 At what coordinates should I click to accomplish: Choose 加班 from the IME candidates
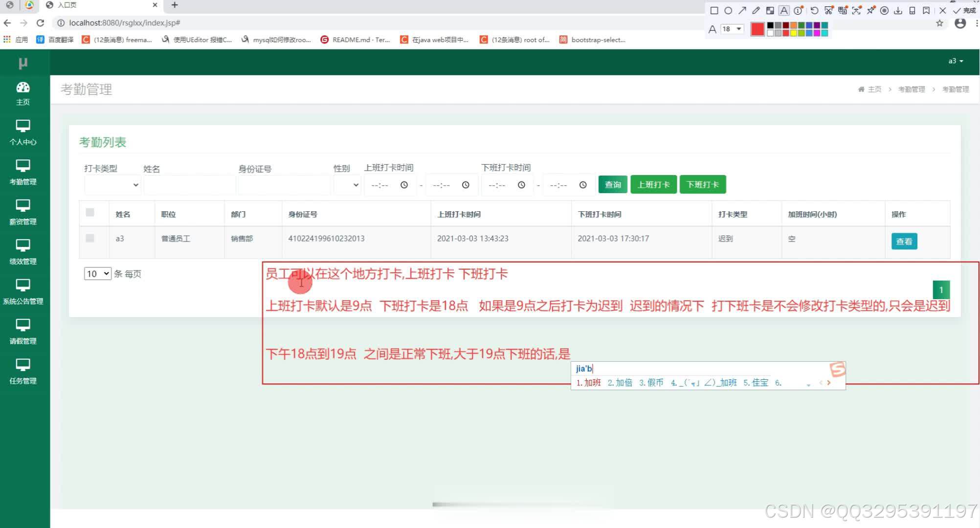tap(588, 383)
